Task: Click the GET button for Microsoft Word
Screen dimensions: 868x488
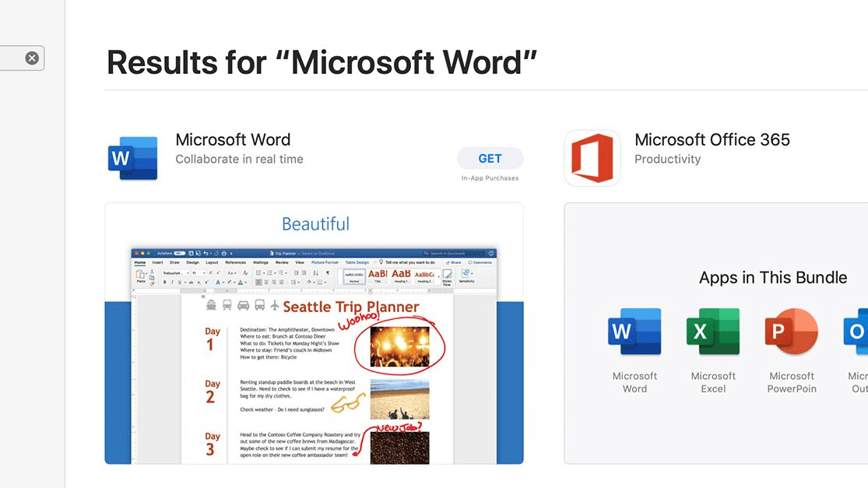Action: coord(490,158)
